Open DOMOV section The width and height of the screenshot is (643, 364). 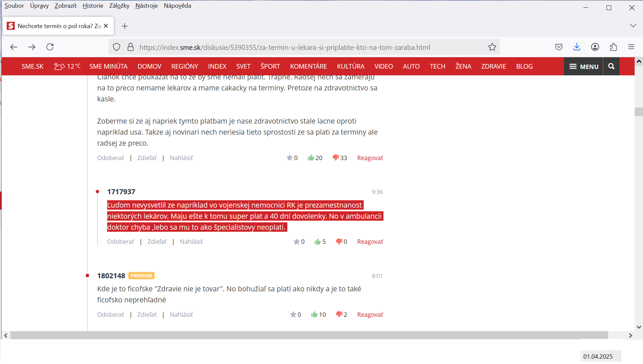click(x=149, y=66)
